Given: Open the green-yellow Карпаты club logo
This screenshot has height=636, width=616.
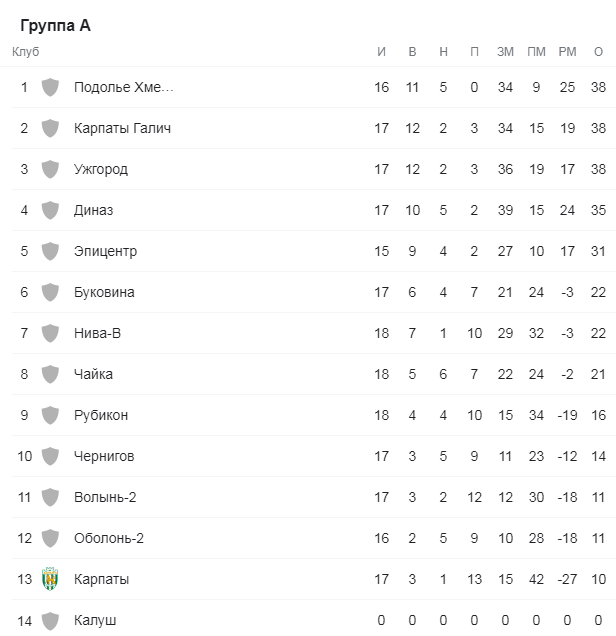Looking at the screenshot, I should coord(50,579).
